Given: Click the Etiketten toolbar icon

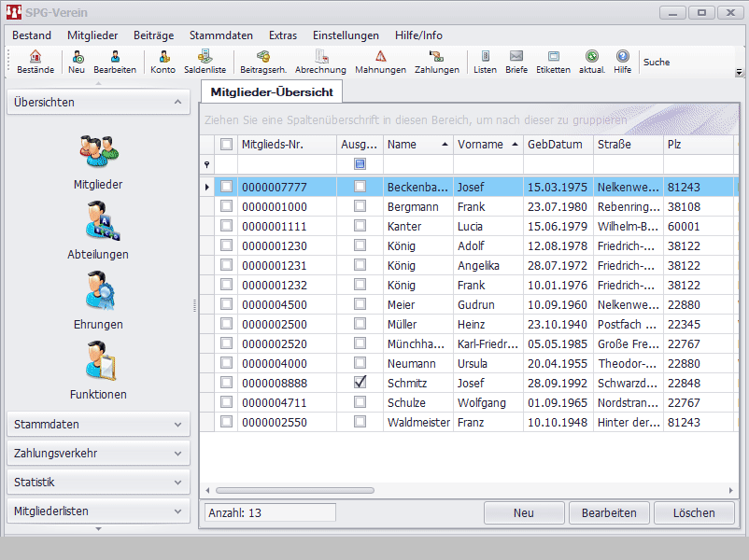Looking at the screenshot, I should (553, 62).
